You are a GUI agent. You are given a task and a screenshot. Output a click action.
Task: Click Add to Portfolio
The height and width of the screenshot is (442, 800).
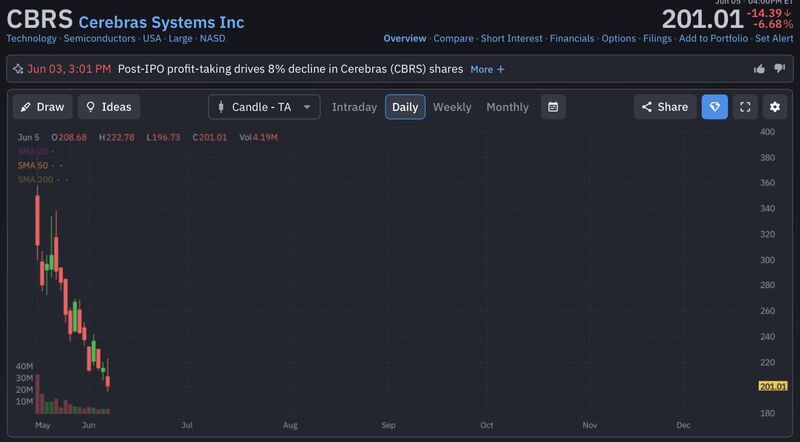[713, 38]
